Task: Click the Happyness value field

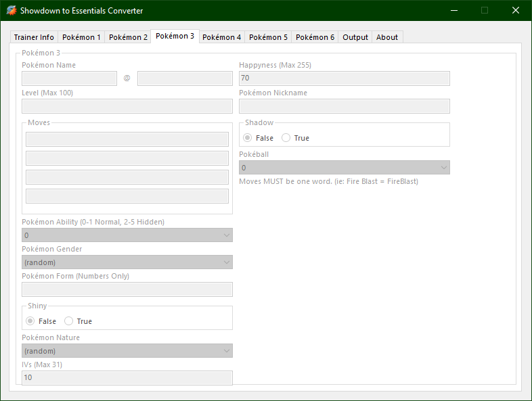Action: 344,78
